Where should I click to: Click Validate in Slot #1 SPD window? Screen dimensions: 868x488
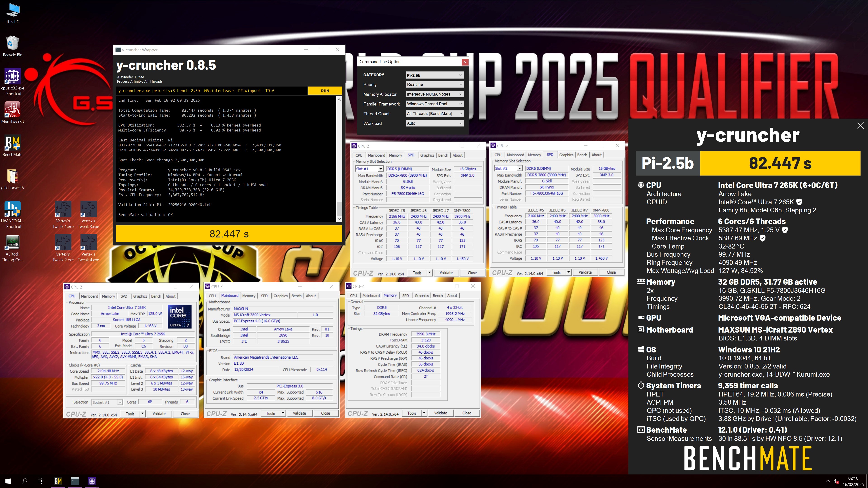click(446, 273)
